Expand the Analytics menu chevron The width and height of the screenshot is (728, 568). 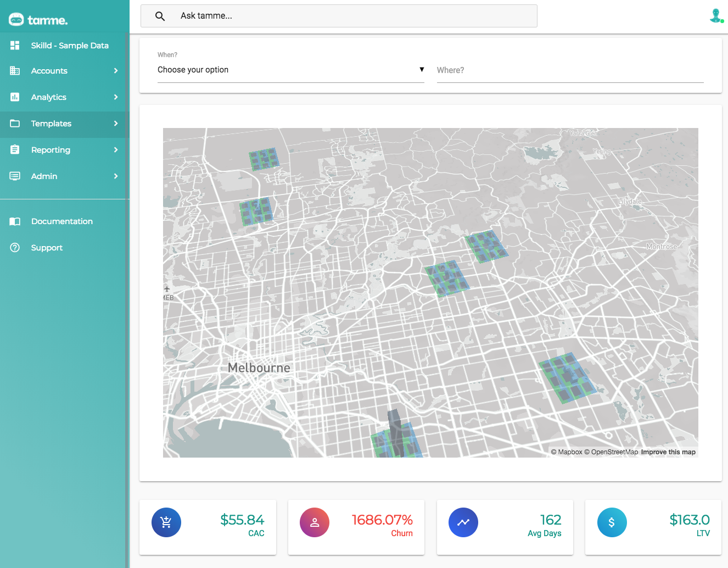[116, 97]
